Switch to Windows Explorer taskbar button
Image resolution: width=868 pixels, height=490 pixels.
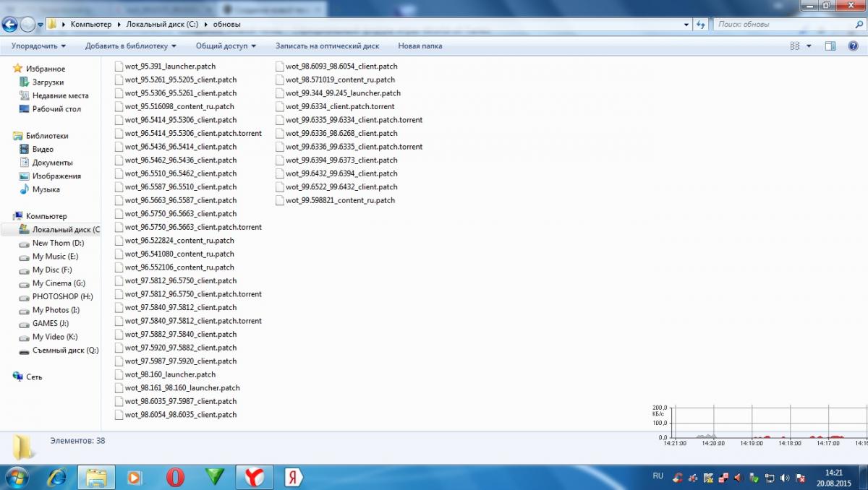coord(96,477)
